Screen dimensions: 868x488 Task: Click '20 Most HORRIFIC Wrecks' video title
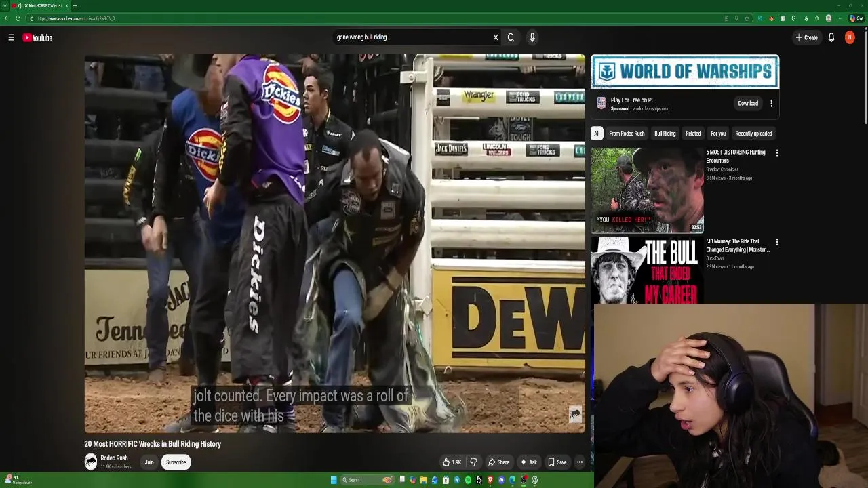click(x=153, y=444)
